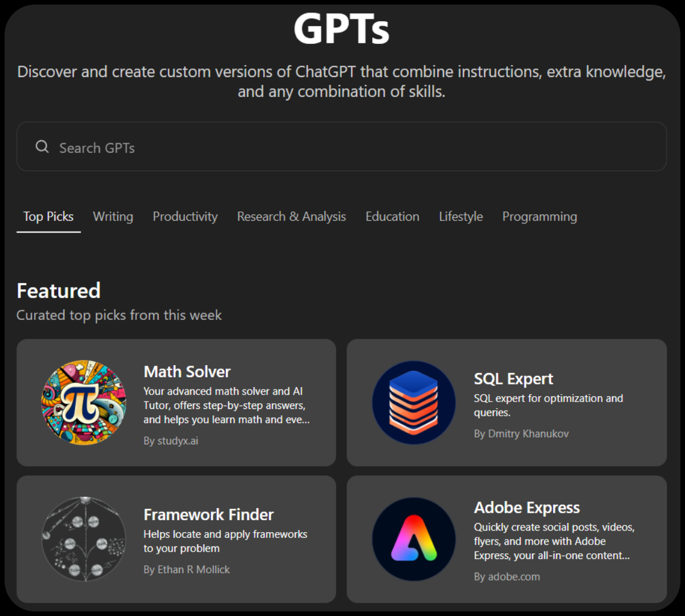Switch to the Writing tab
685x616 pixels.
pos(113,217)
